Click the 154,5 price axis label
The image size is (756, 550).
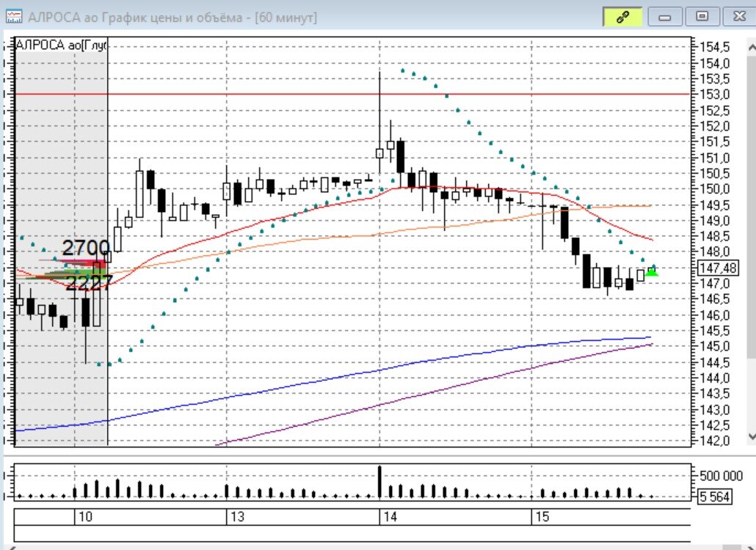[x=715, y=48]
